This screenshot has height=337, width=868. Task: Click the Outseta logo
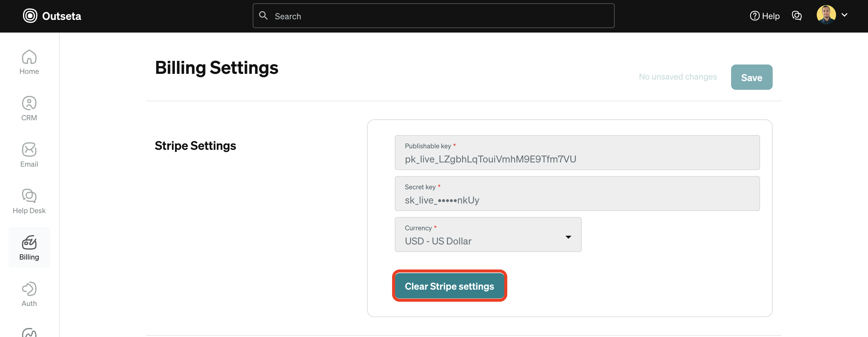(52, 15)
